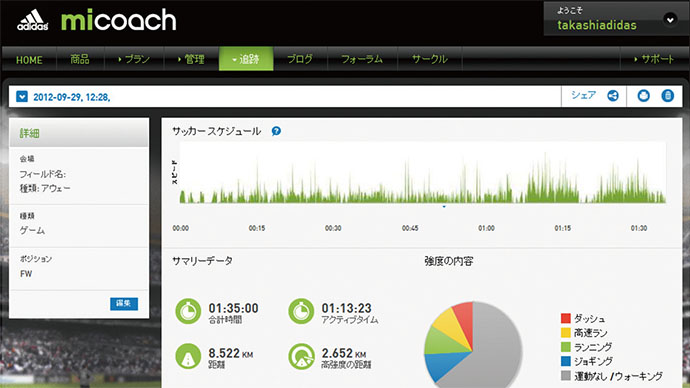Open help icon beside サッカー スケジュール

(276, 131)
